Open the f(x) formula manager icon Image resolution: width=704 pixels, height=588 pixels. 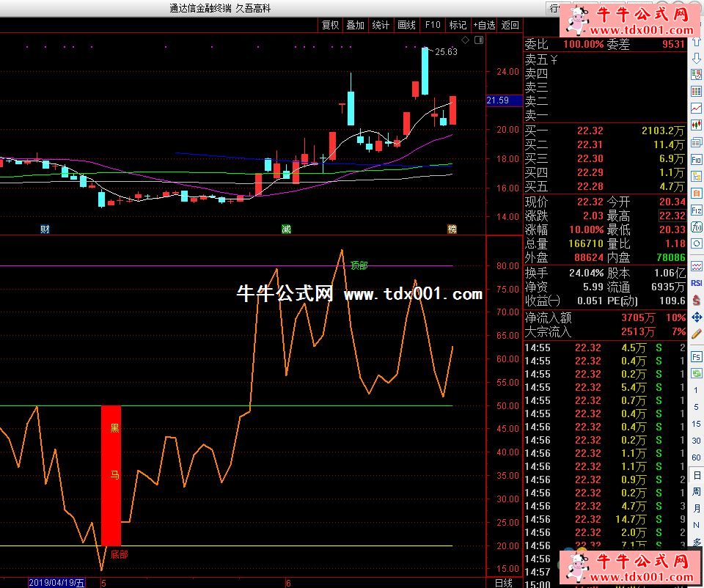pyautogui.click(x=697, y=227)
